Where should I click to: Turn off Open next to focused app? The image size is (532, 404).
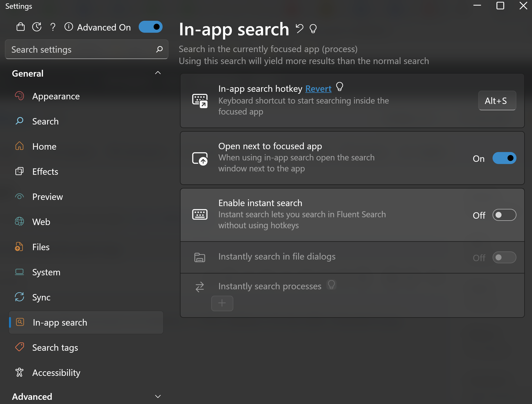(x=505, y=158)
